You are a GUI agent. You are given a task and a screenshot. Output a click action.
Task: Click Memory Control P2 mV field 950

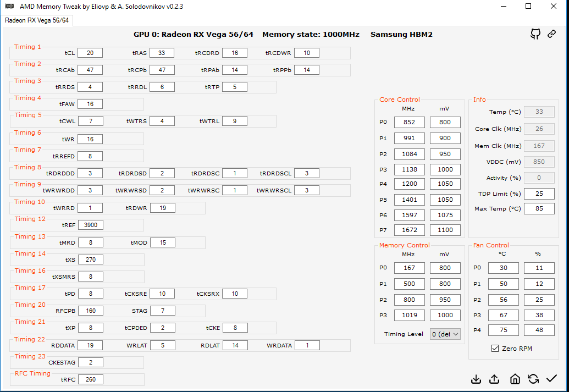pyautogui.click(x=445, y=300)
